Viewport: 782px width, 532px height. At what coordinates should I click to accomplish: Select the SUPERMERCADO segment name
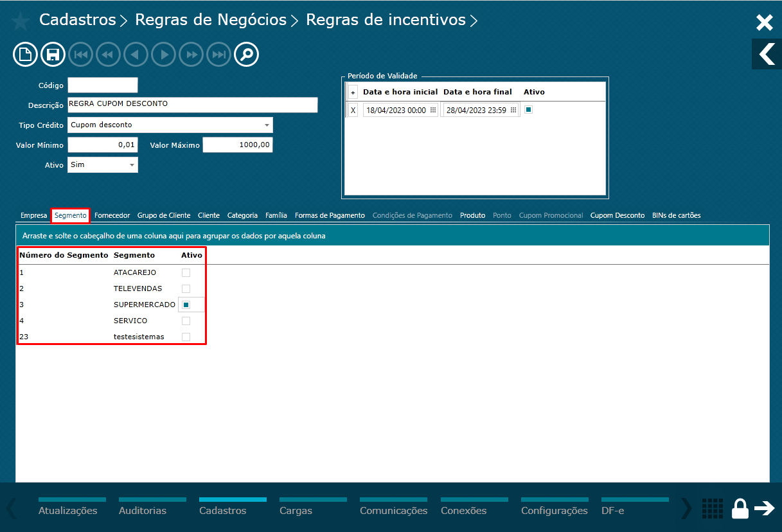tap(144, 305)
